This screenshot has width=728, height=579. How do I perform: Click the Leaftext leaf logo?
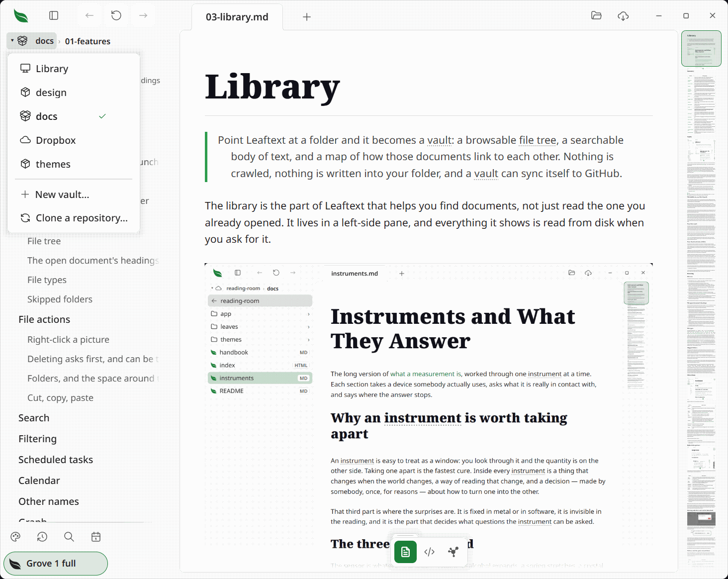[x=21, y=16]
